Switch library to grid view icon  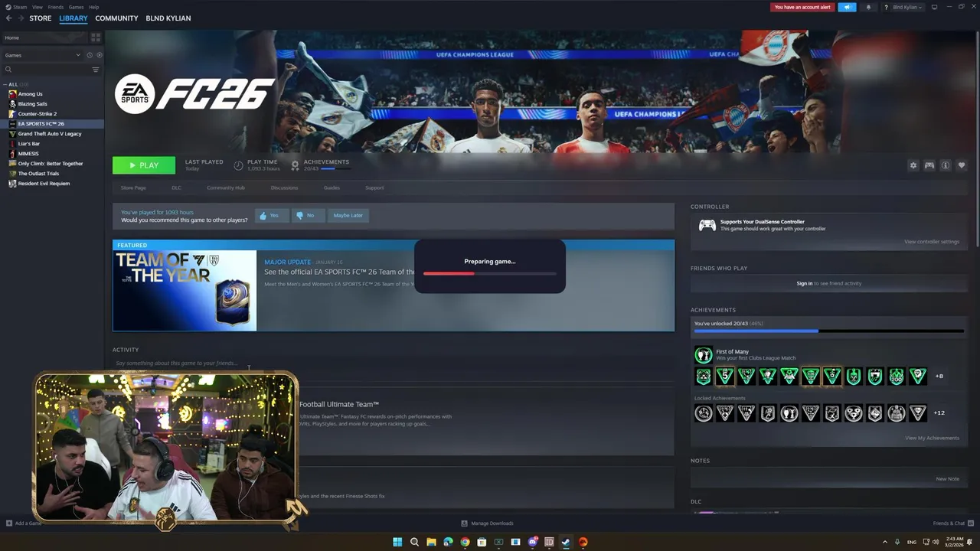tap(96, 37)
